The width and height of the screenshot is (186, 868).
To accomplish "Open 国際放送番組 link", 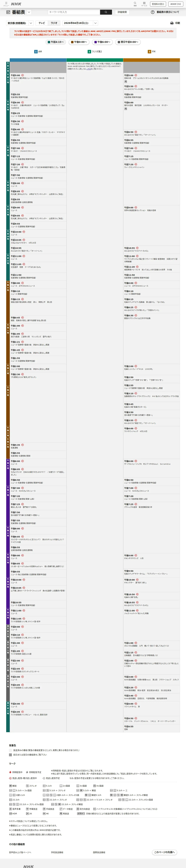I will (99, 852).
